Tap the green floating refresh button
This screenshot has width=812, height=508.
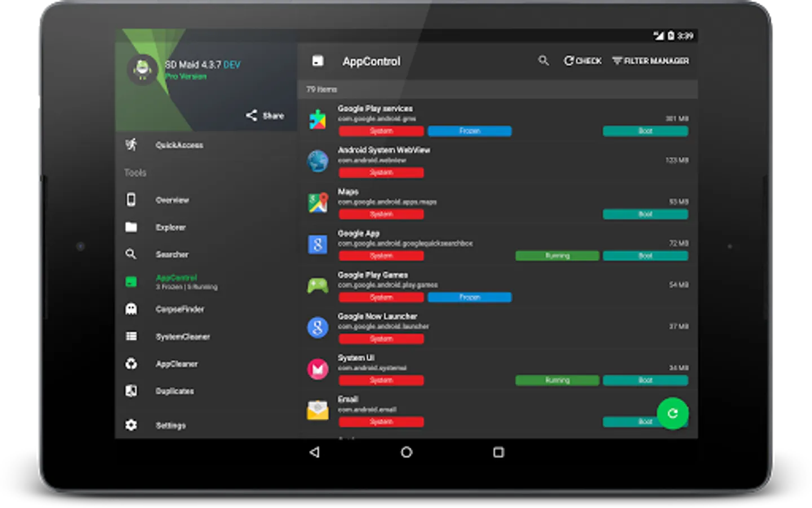pos(673,413)
